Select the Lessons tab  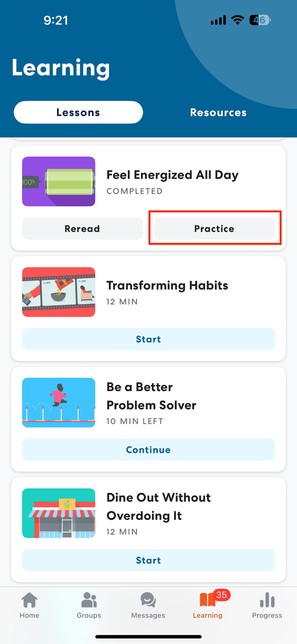click(78, 112)
